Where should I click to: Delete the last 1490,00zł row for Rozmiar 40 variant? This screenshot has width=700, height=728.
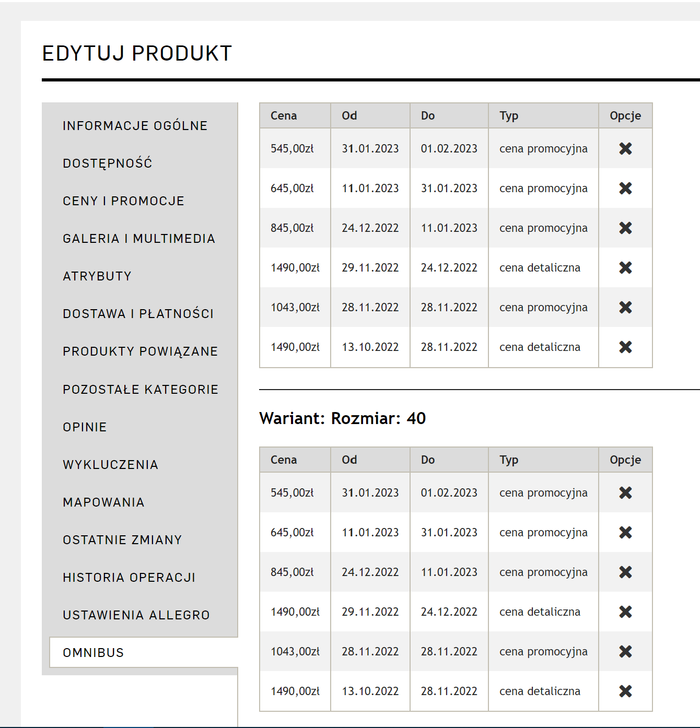tap(625, 691)
